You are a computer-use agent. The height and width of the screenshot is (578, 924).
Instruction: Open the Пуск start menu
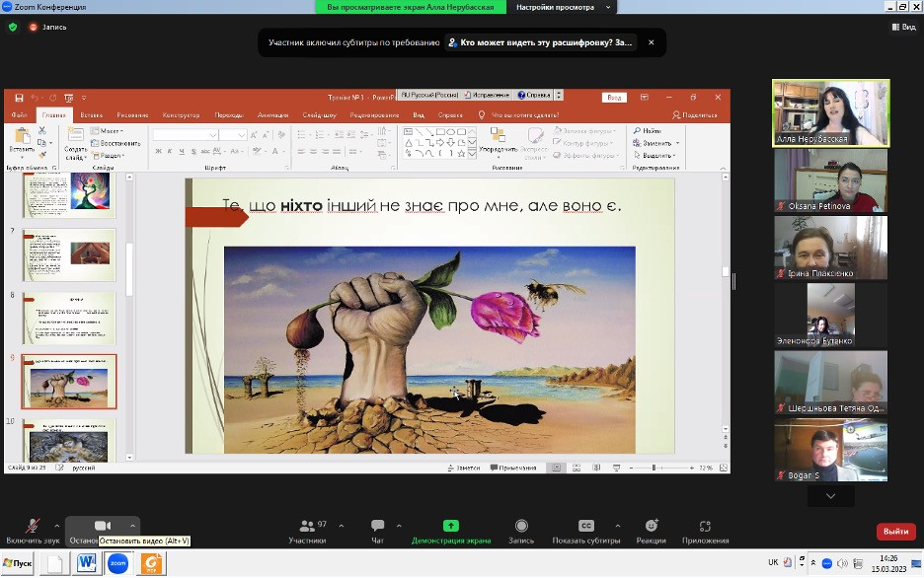(x=18, y=563)
